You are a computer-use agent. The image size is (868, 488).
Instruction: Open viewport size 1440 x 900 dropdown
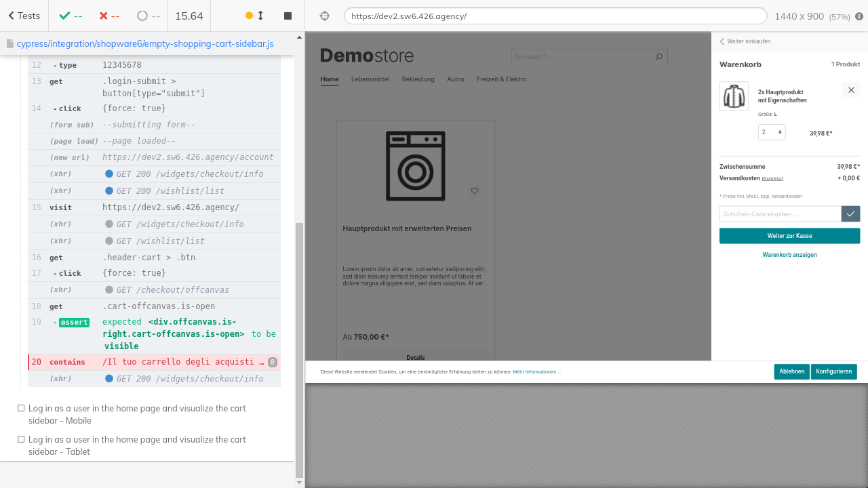(x=812, y=16)
